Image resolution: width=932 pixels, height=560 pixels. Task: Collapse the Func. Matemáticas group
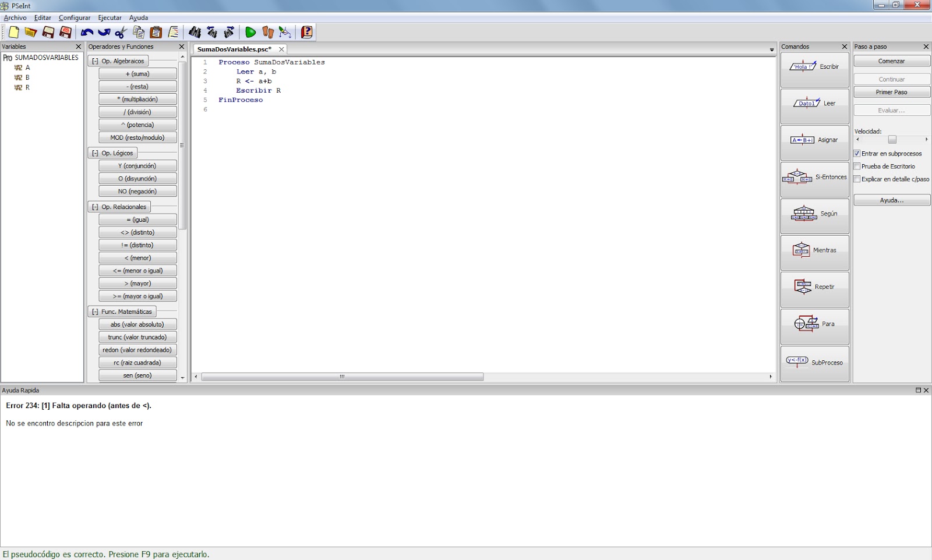click(x=95, y=311)
